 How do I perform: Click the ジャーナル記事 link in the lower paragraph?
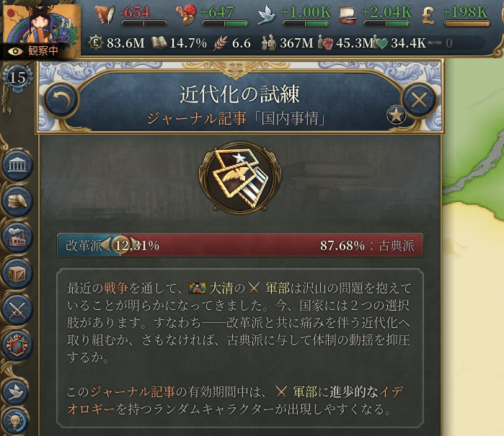[133, 392]
